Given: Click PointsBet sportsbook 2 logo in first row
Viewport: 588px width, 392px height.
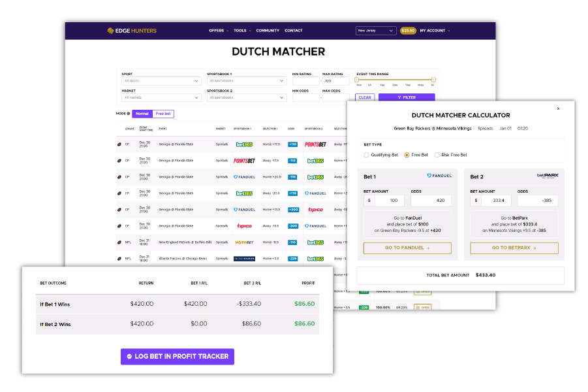Looking at the screenshot, I should tap(315, 144).
